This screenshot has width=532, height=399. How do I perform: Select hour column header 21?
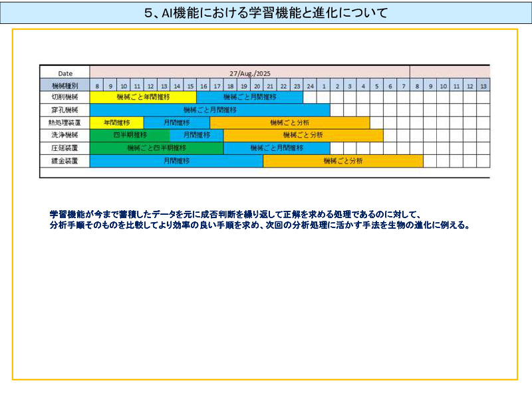270,86
